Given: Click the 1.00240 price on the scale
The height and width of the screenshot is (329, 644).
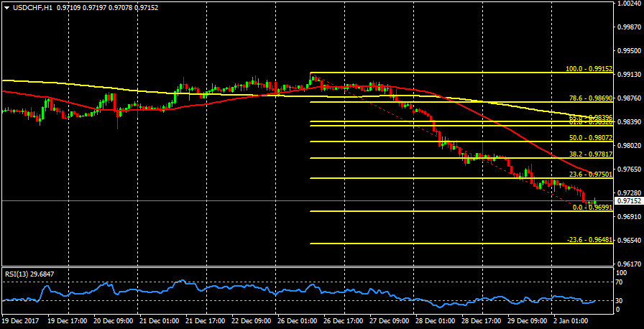Looking at the screenshot, I should [629, 4].
